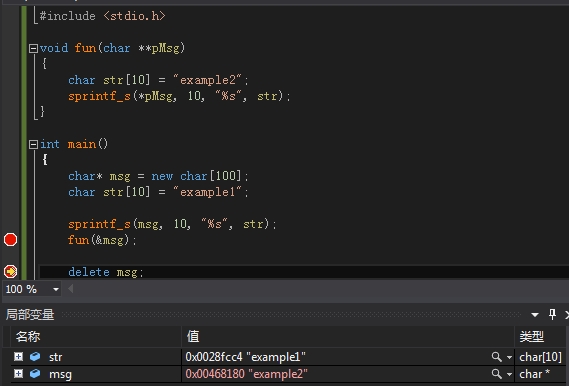Open text visualizer magnifier for str
This screenshot has height=386, width=569.
coord(496,357)
